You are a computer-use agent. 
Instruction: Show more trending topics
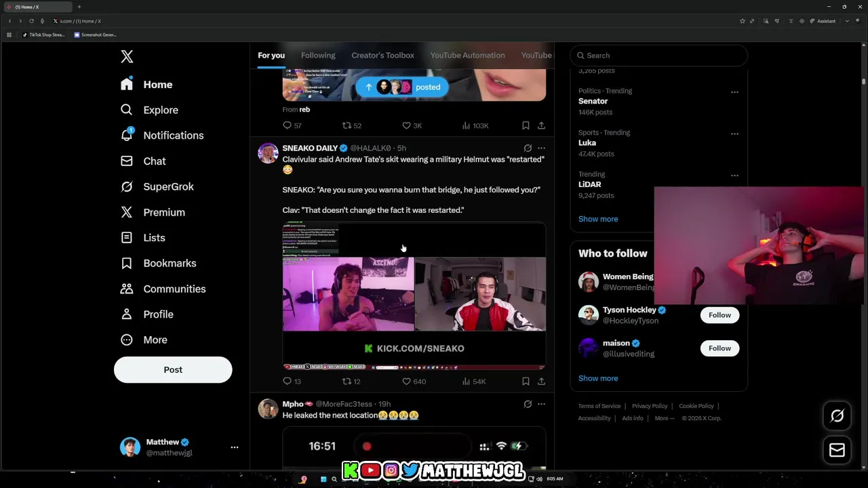tap(598, 219)
